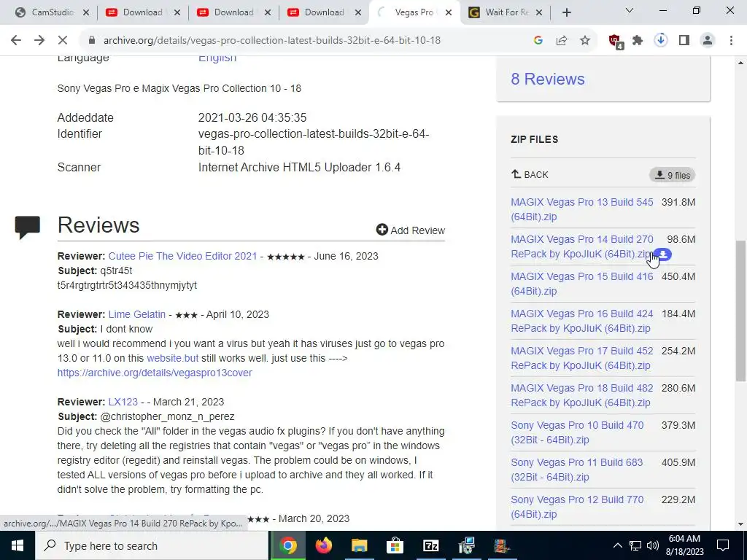Click the English language link
This screenshot has height=560, width=747.
click(217, 58)
